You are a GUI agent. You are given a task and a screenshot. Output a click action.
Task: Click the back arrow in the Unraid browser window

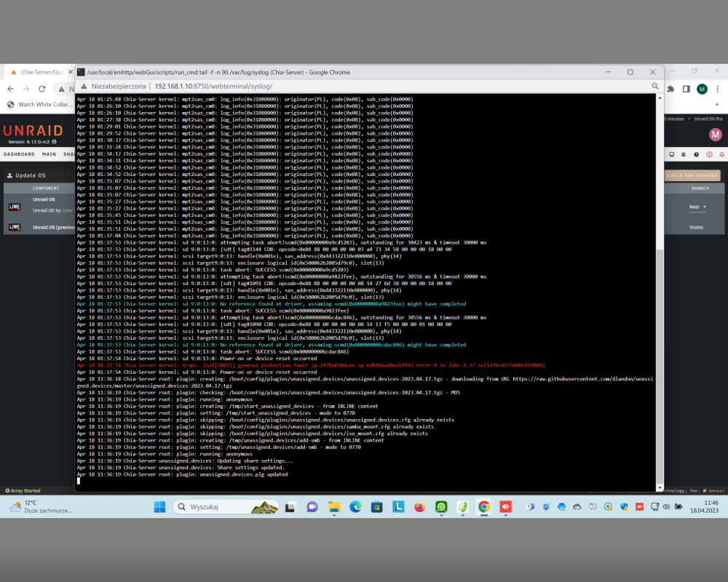[x=11, y=89]
